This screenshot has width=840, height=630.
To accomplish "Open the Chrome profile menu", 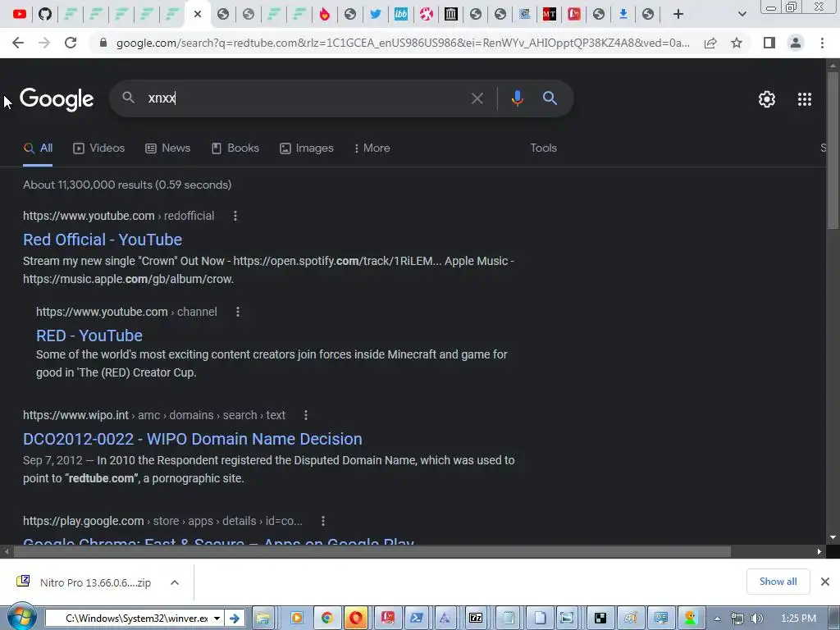I will click(x=796, y=43).
